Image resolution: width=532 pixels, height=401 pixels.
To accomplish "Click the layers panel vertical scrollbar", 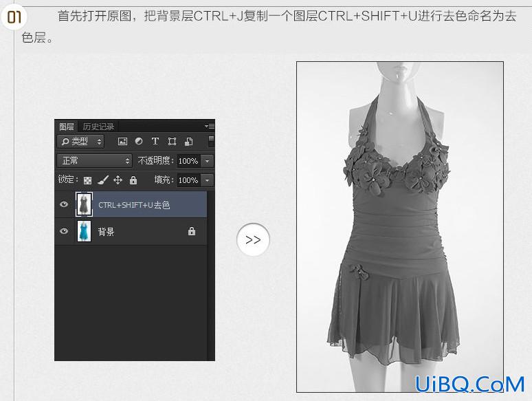I will [x=211, y=276].
